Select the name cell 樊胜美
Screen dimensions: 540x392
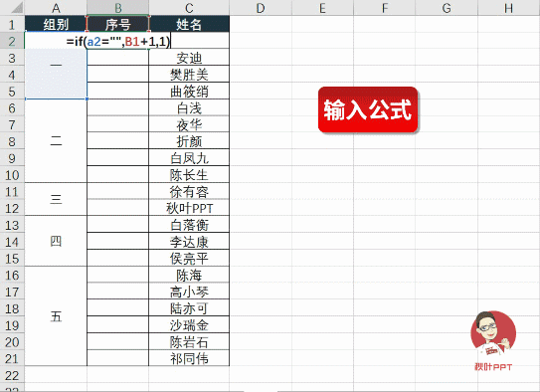point(189,75)
